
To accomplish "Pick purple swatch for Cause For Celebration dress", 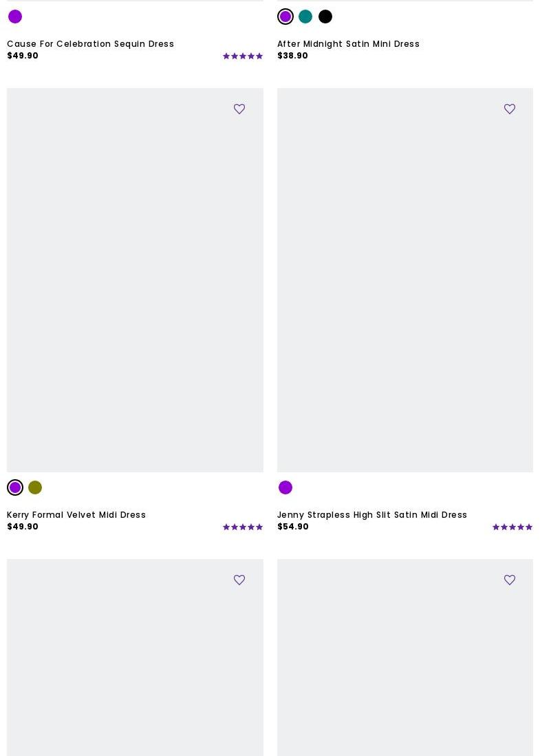I will pos(15,17).
